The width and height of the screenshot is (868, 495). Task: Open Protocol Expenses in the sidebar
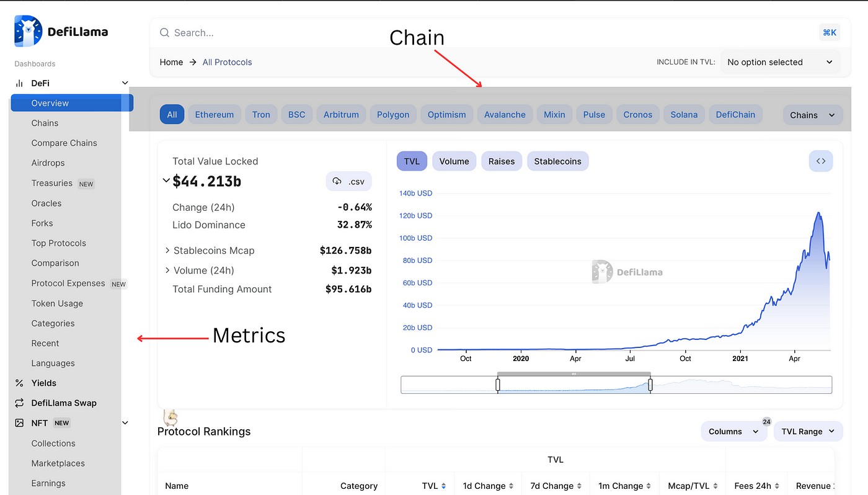68,283
